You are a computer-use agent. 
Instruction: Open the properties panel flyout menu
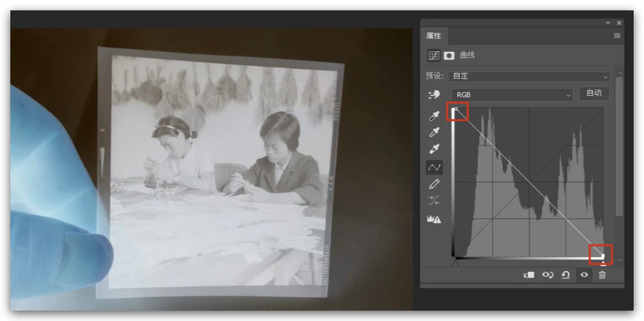(x=617, y=36)
